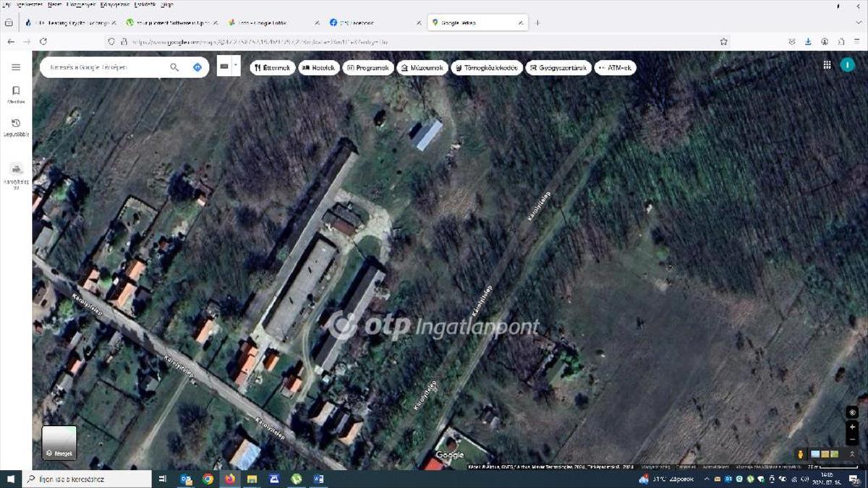Filter by Éttermek (restaurants) chip
The height and width of the screenshot is (488, 868).
(x=272, y=68)
